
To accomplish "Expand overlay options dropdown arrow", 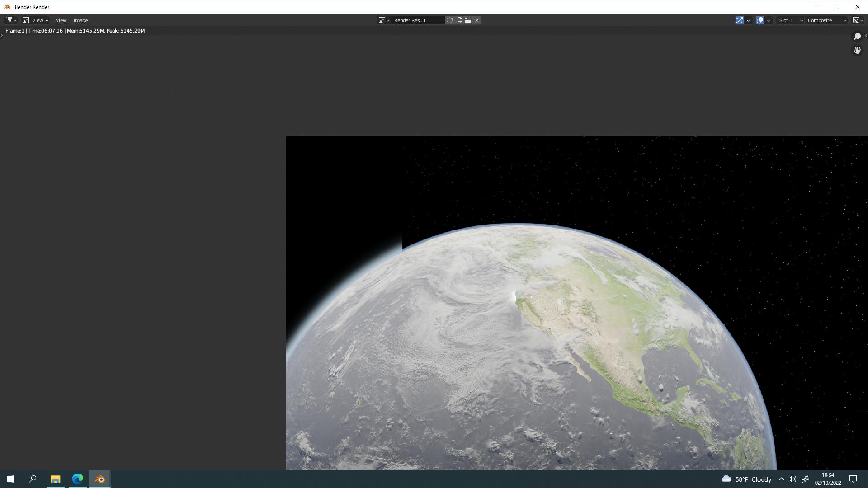I will click(x=769, y=20).
